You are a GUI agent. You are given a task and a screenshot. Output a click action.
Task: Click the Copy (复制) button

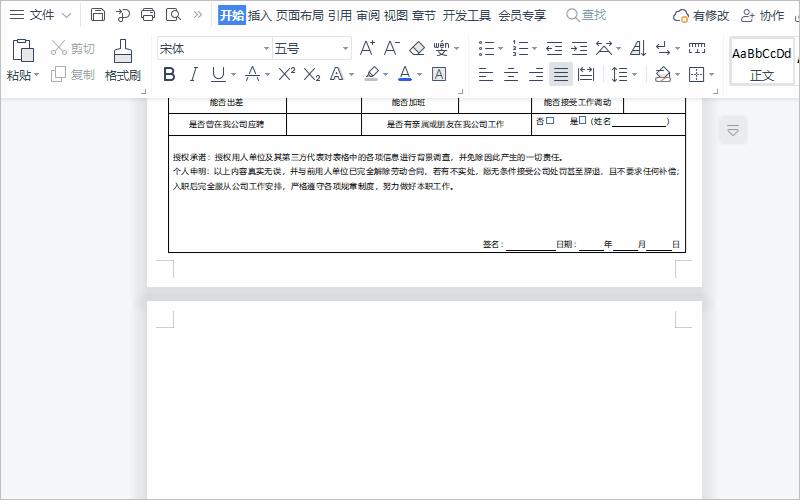point(72,74)
